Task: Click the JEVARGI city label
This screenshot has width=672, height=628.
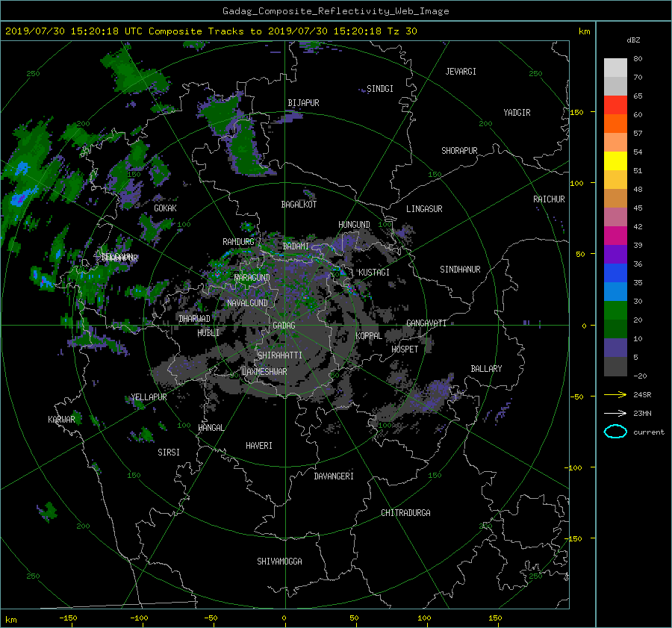Action: 461,72
